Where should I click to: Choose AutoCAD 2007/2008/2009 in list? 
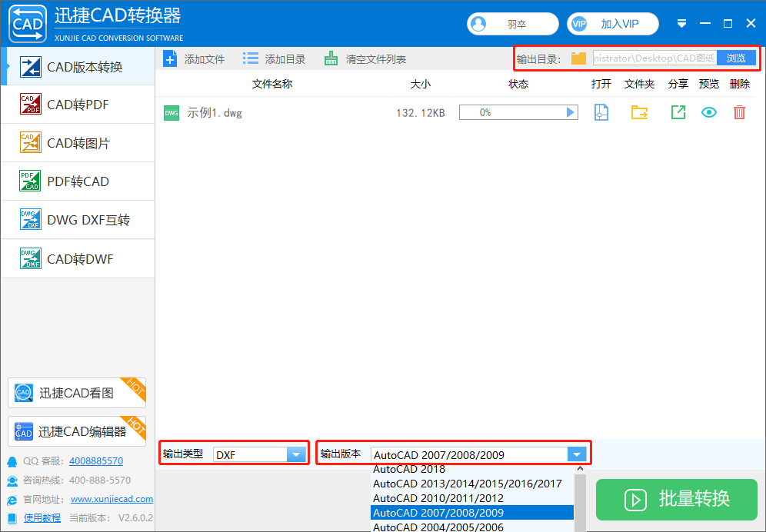click(472, 513)
